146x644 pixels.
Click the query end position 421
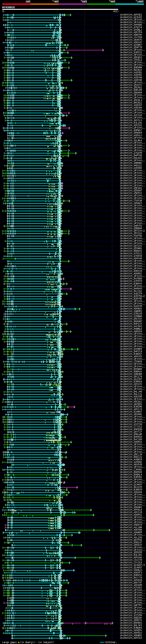point(115,11)
